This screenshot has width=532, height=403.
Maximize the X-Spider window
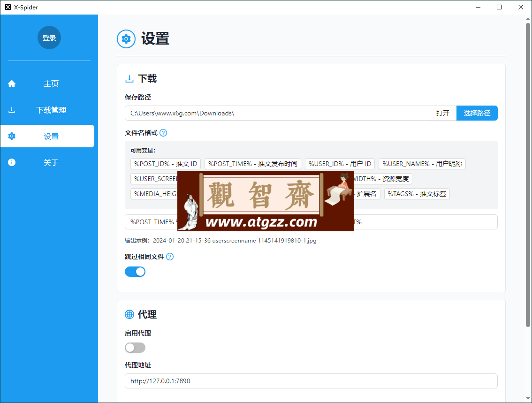[499, 7]
